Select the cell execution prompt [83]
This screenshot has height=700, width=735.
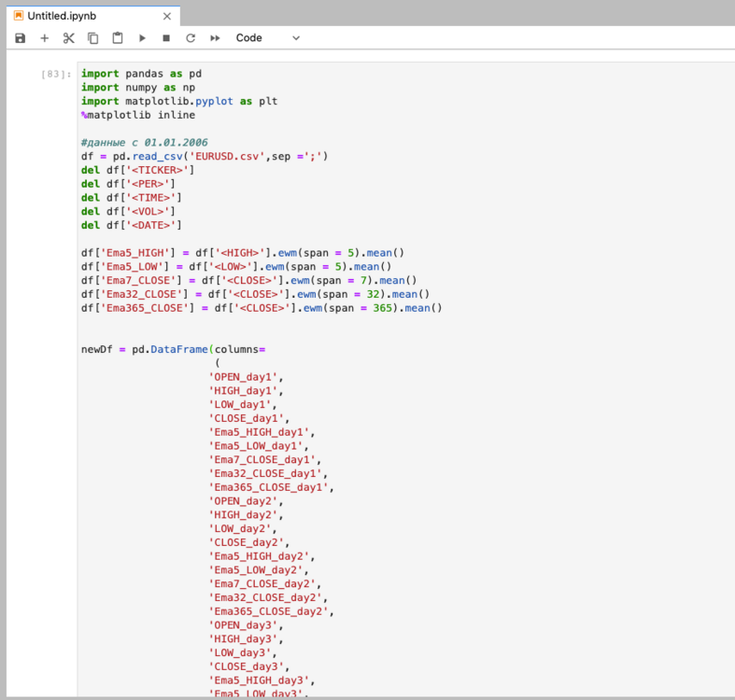click(x=56, y=74)
